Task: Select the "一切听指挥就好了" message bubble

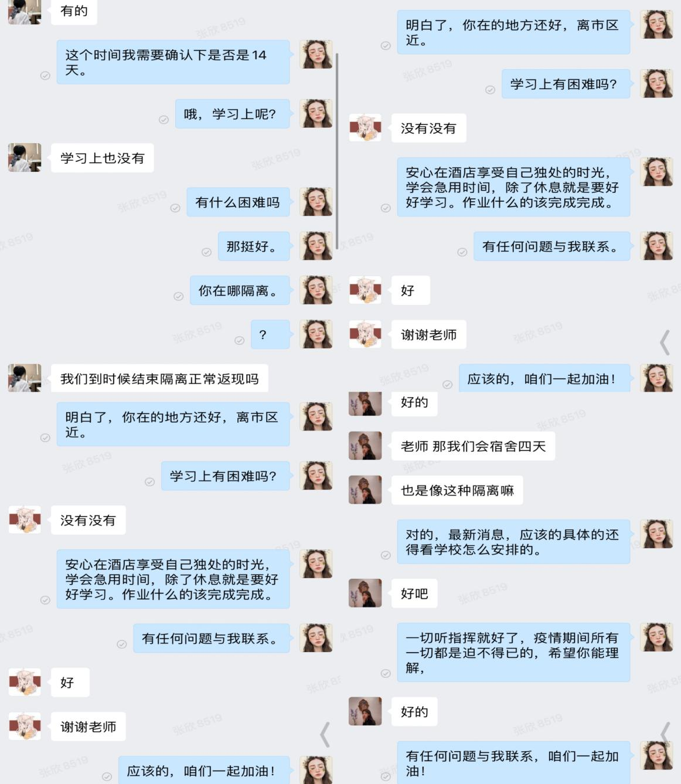Action: click(513, 653)
